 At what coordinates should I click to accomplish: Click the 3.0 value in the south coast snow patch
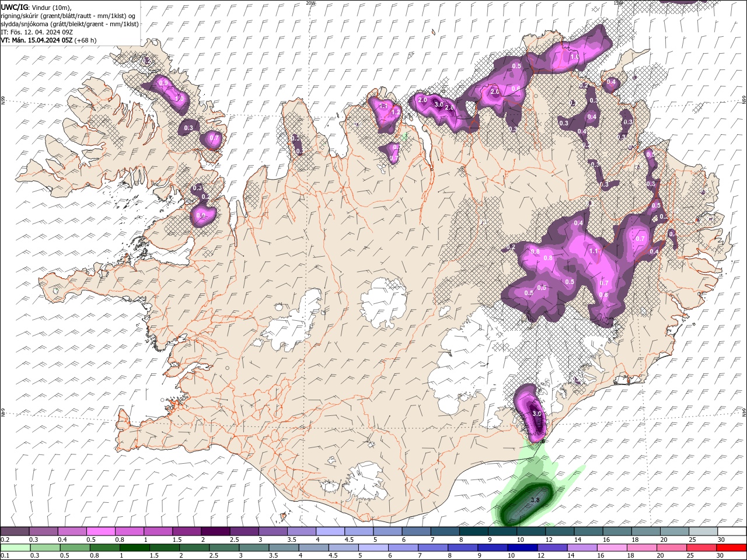(x=537, y=413)
